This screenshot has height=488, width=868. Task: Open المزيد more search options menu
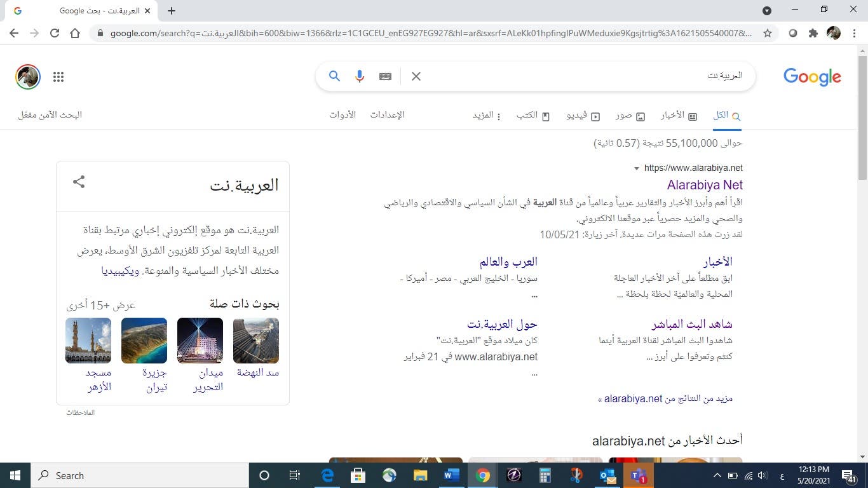coord(487,115)
